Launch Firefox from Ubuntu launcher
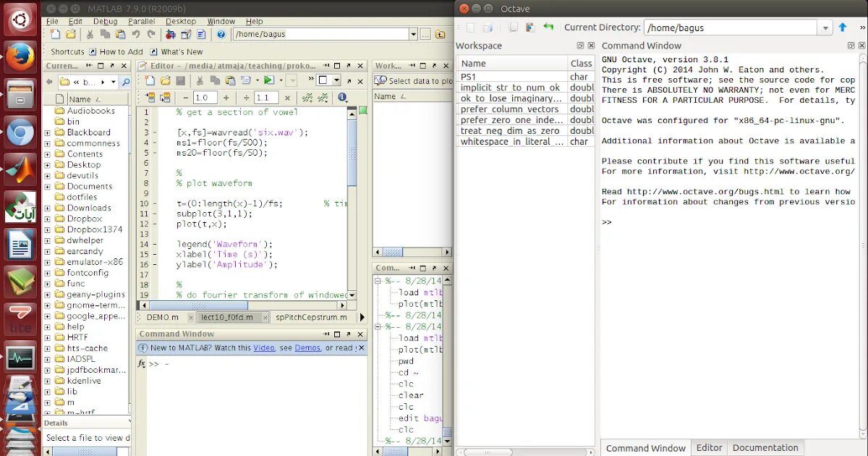 20,56
